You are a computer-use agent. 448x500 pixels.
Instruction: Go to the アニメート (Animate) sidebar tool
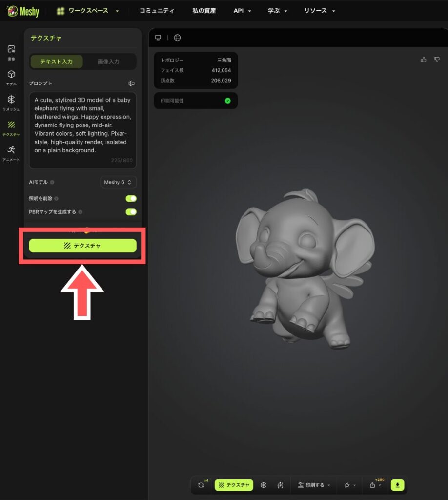pyautogui.click(x=11, y=153)
